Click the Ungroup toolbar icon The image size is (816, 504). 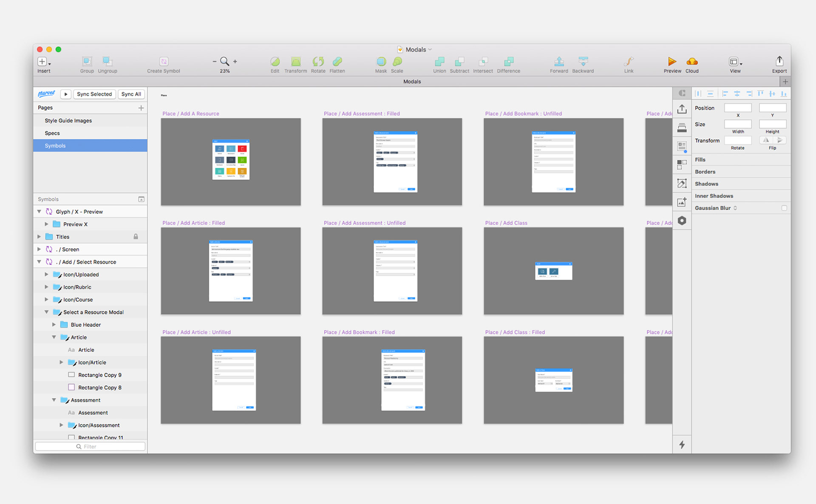[107, 61]
